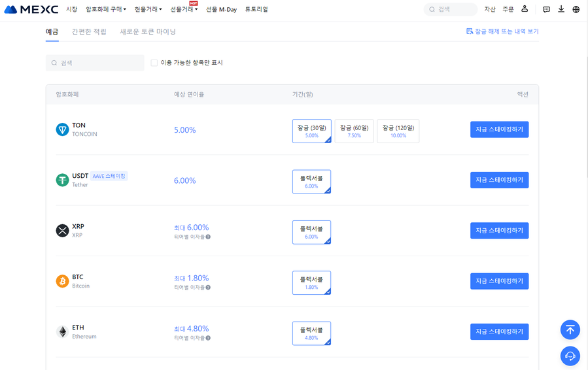Image resolution: width=588 pixels, height=370 pixels.
Task: Switch to 새로운 토큰 마이닝 tab
Action: tap(148, 31)
